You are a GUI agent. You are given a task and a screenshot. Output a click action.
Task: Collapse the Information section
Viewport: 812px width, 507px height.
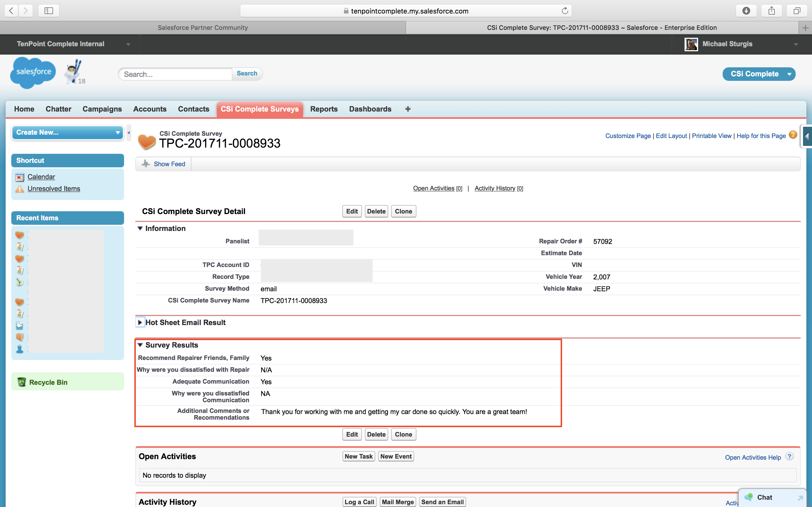(140, 228)
